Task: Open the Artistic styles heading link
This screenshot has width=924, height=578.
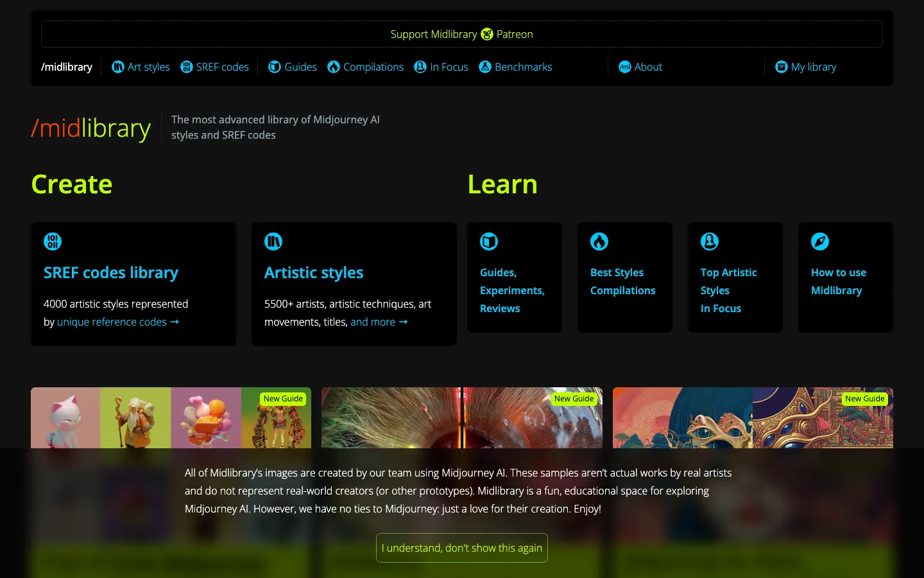Action: [x=314, y=272]
